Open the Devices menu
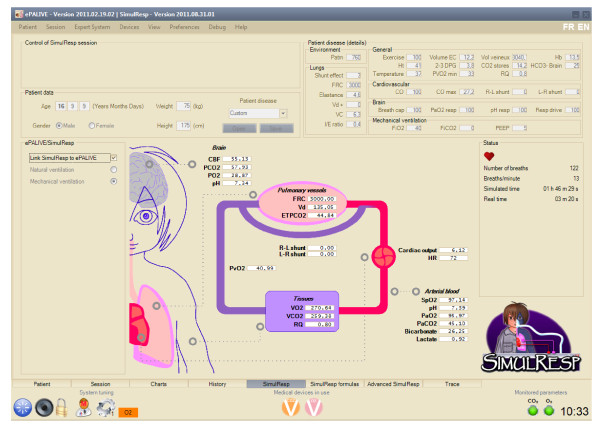 [129, 27]
